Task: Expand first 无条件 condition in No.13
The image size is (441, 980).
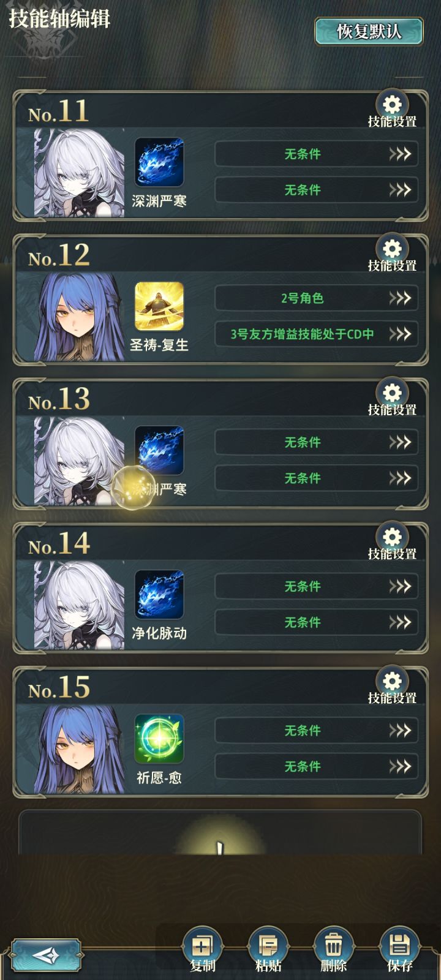Action: tap(317, 442)
